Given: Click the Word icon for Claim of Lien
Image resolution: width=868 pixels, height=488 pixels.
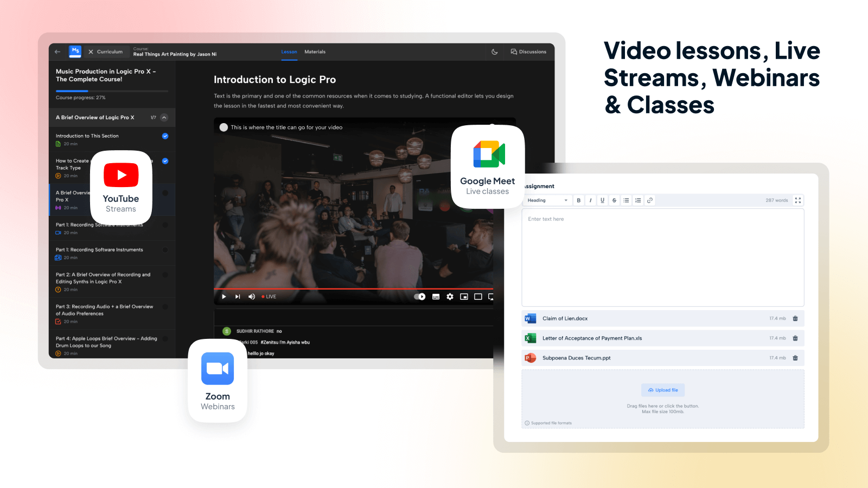Looking at the screenshot, I should click(x=530, y=319).
